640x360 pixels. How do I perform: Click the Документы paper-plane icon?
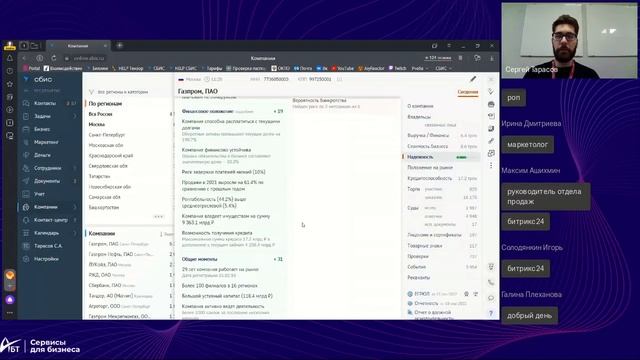tap(26, 181)
